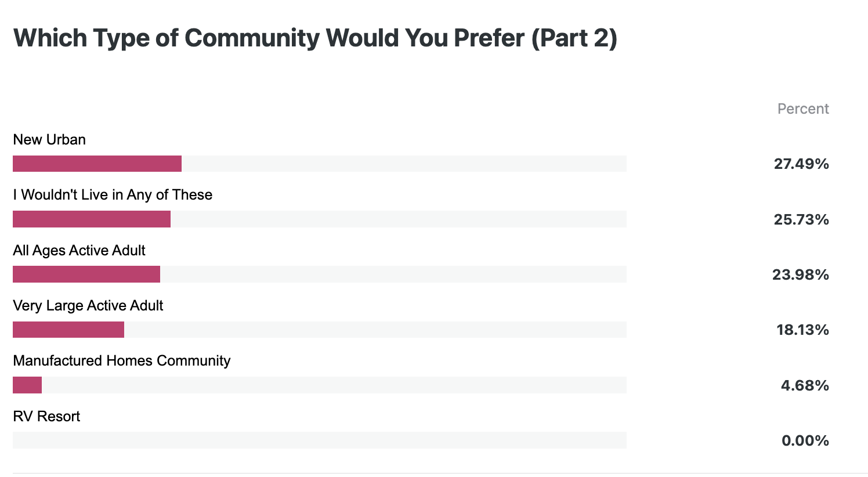
Task: Click the chart title heading
Action: point(315,38)
